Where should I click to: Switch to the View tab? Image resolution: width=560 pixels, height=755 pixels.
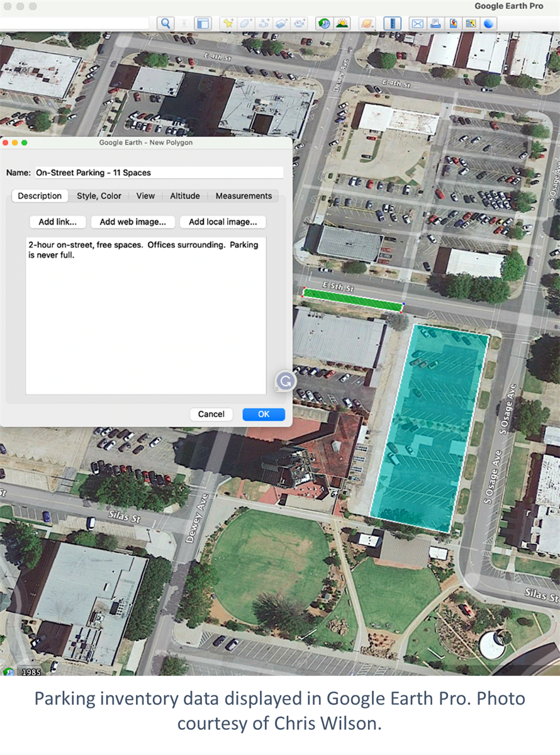(145, 196)
